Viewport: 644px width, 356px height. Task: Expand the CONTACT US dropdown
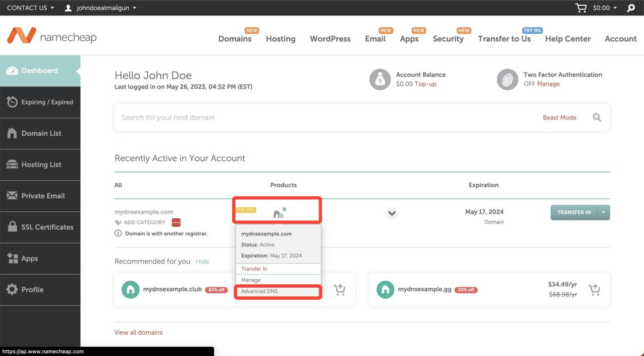(x=30, y=8)
